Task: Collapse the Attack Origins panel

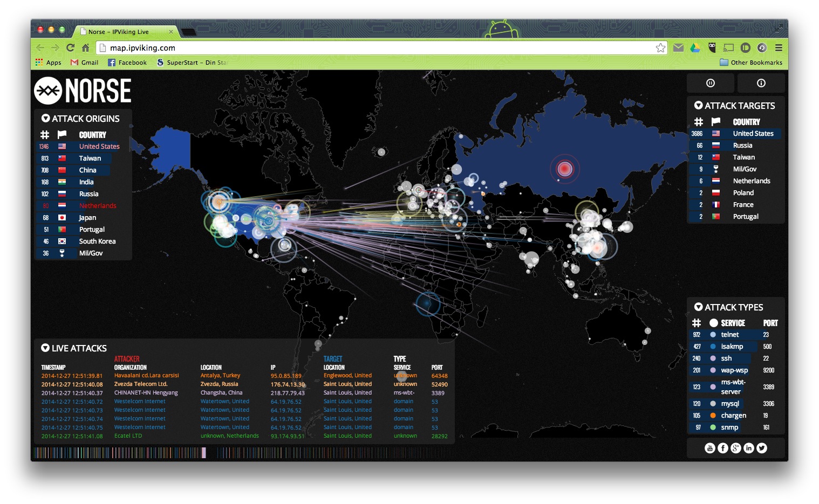Action: coord(45,118)
